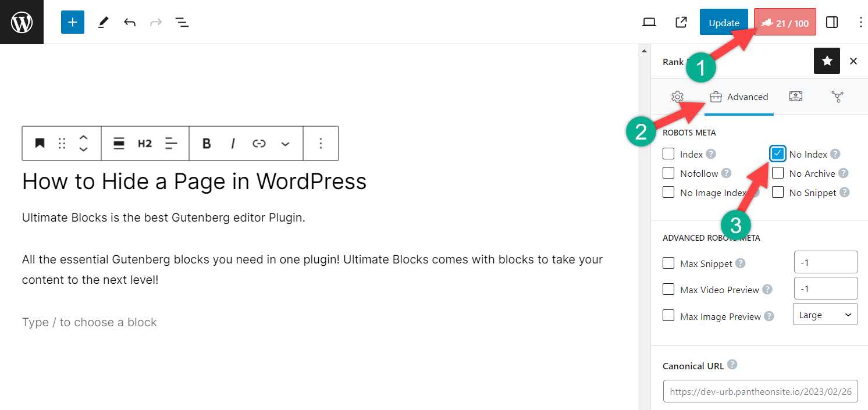Close the Rank Math sidebar

(x=853, y=61)
